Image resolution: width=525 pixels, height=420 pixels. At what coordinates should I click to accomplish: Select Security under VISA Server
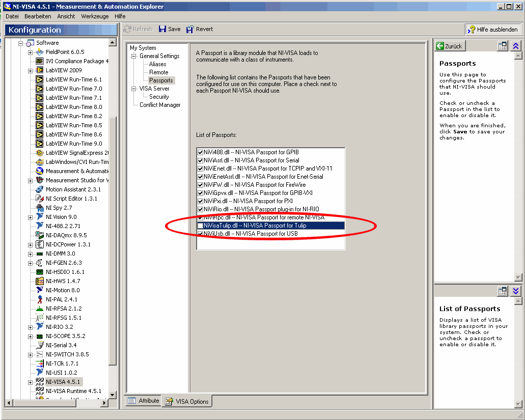click(x=159, y=97)
